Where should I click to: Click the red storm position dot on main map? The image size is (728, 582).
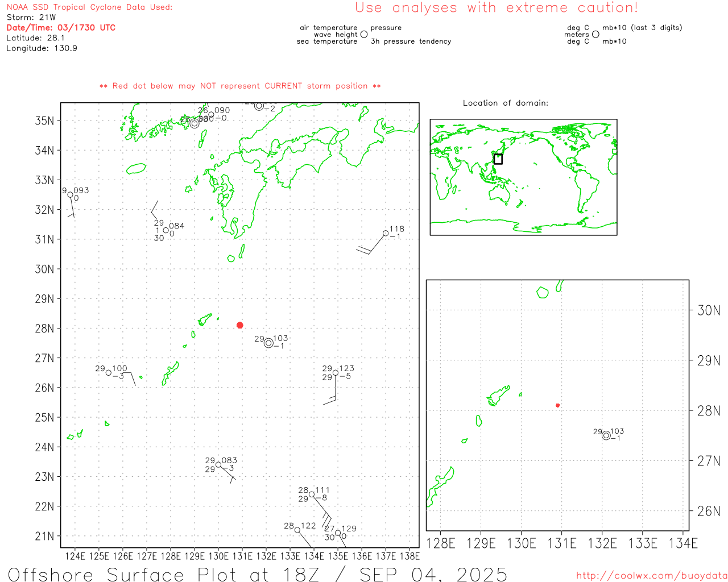[240, 325]
